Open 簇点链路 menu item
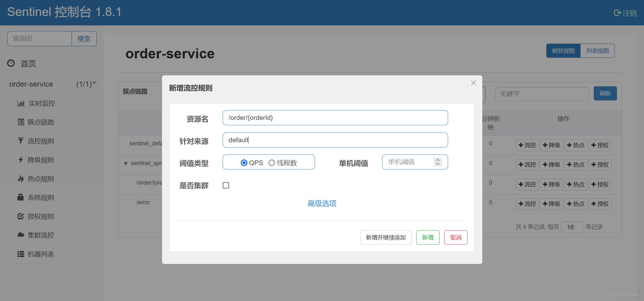644x301 pixels. 41,122
